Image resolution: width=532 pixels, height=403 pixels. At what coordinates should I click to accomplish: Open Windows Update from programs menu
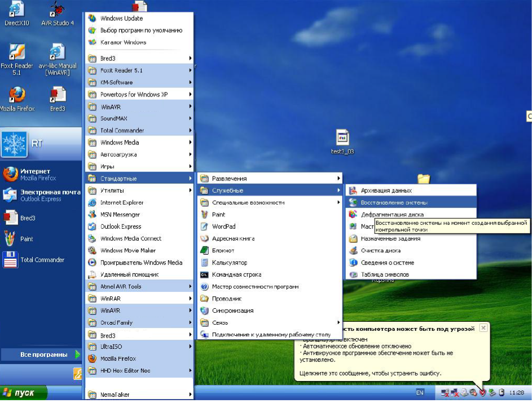tap(139, 18)
